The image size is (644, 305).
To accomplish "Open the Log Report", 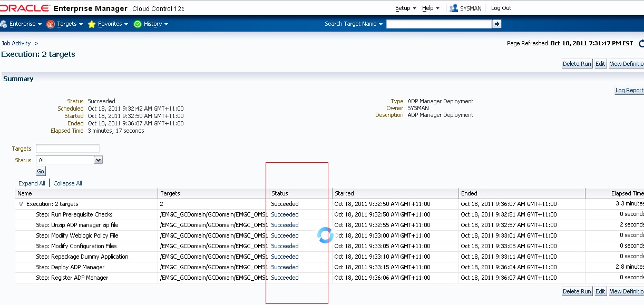I will 629,90.
